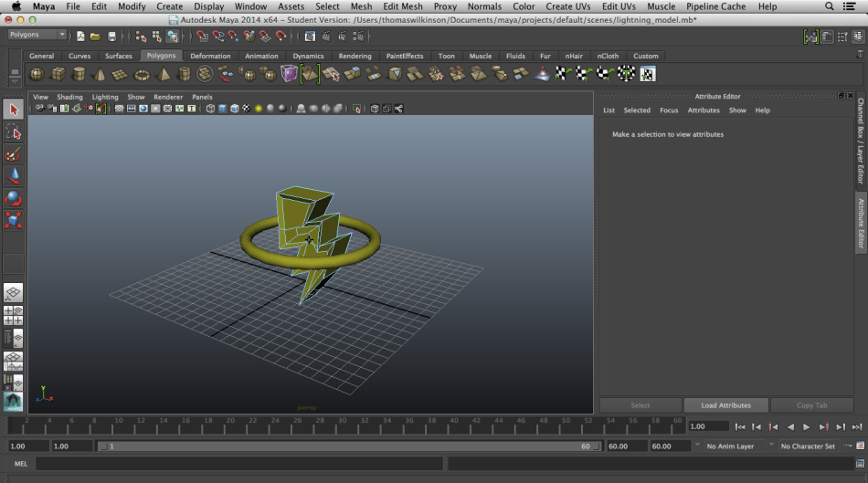Click the play forwards button

(x=807, y=426)
